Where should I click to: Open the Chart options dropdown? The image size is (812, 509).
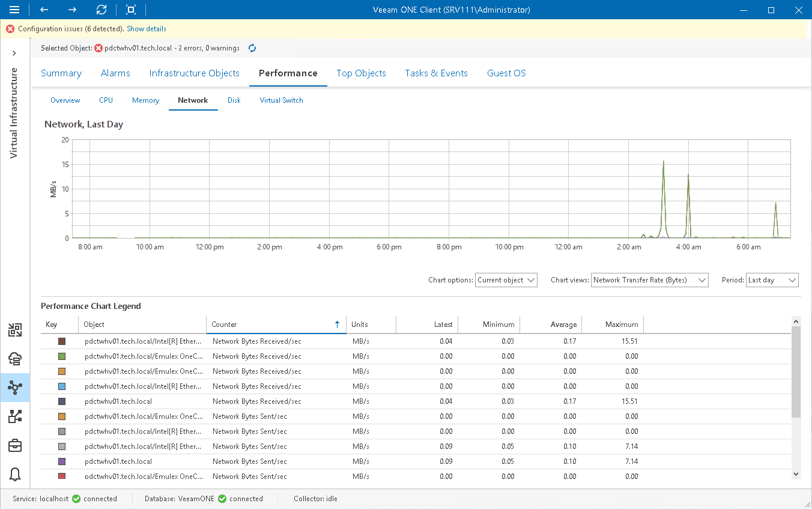click(506, 279)
